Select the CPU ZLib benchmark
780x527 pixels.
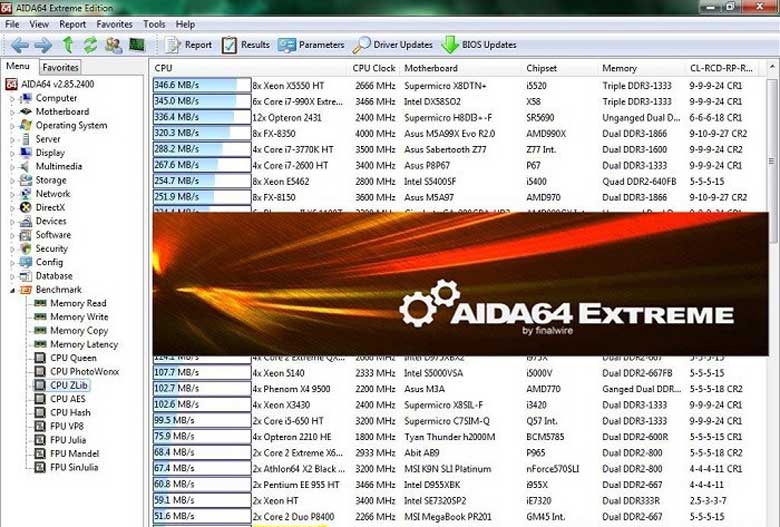pos(69,385)
